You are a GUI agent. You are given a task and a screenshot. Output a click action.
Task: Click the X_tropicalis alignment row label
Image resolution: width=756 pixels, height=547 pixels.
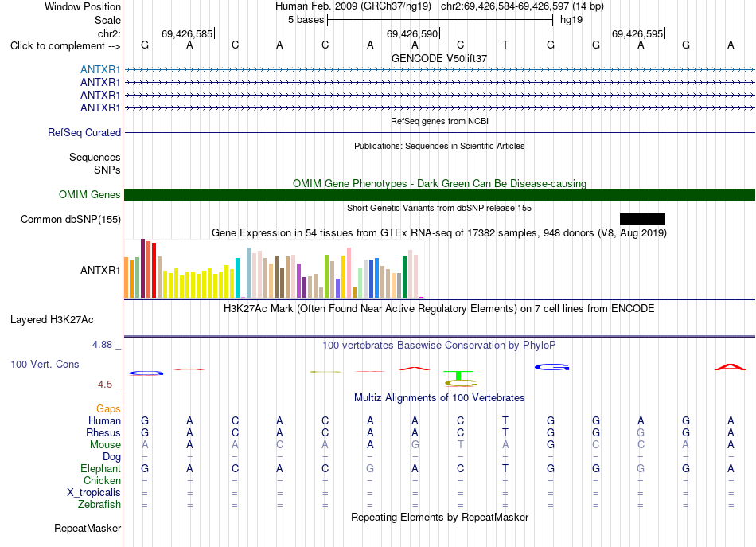click(x=94, y=493)
